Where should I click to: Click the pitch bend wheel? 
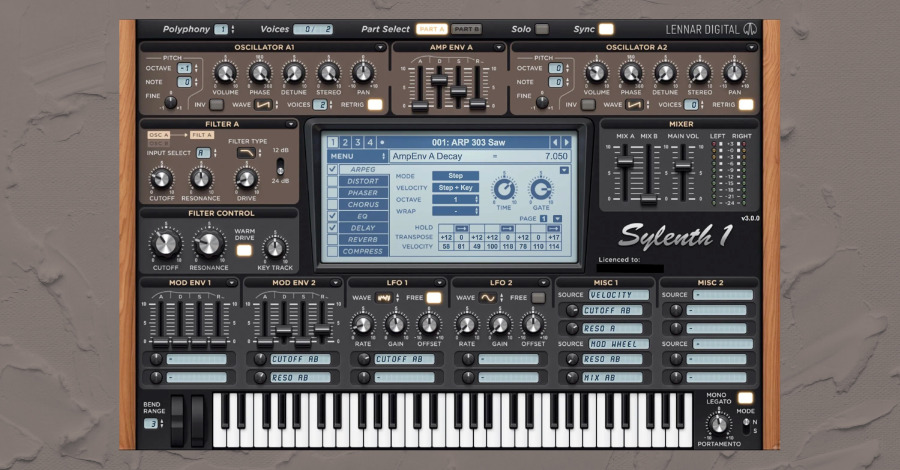click(178, 419)
